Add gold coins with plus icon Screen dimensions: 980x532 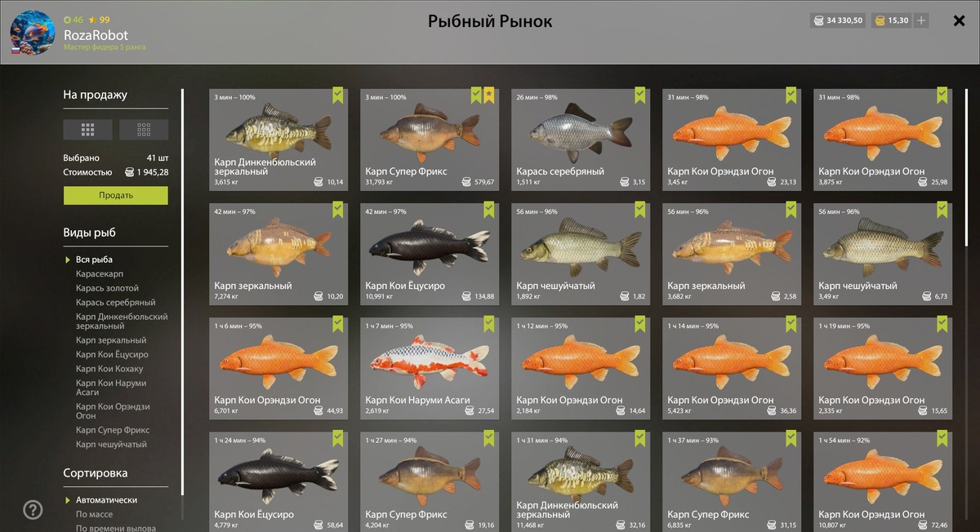pyautogui.click(x=921, y=20)
